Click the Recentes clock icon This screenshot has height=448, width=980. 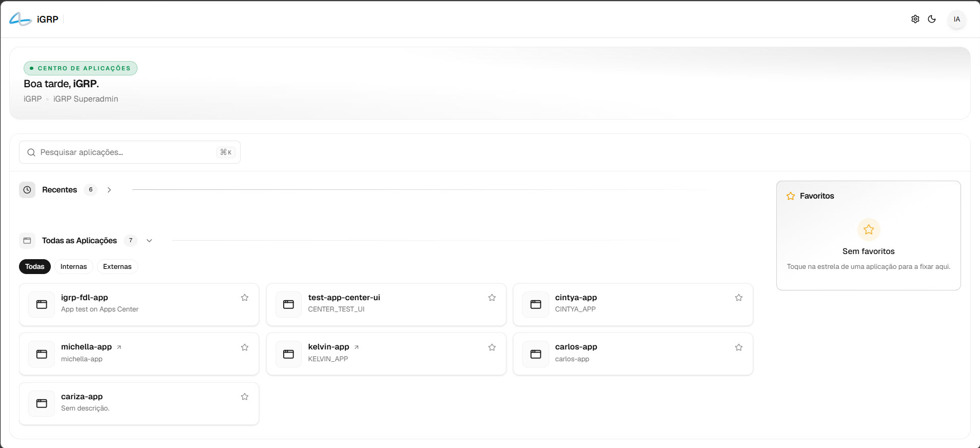click(x=27, y=190)
